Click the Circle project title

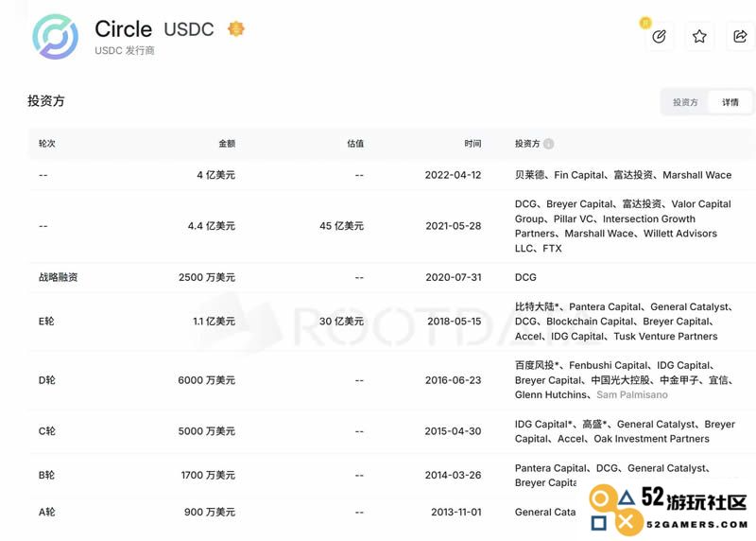tap(124, 29)
